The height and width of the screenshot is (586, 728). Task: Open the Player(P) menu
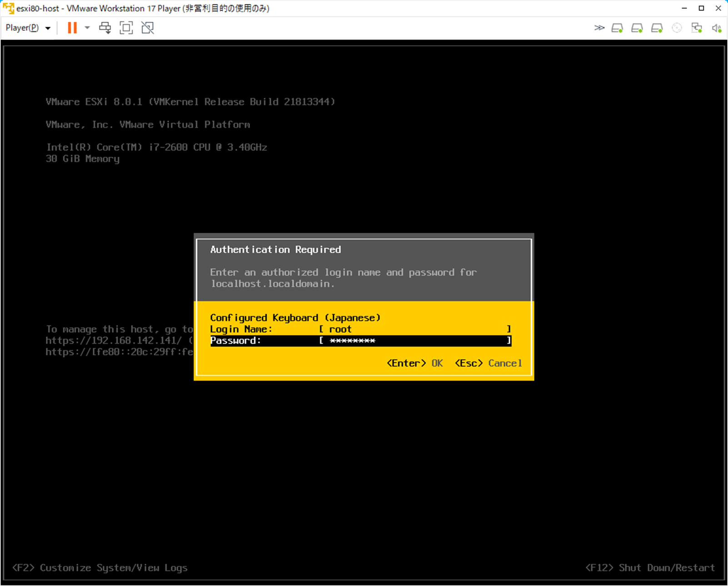(28, 28)
